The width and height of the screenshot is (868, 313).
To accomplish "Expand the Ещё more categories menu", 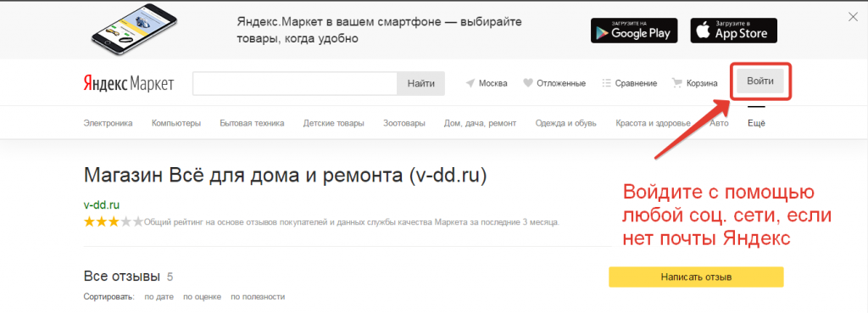I will pyautogui.click(x=756, y=123).
